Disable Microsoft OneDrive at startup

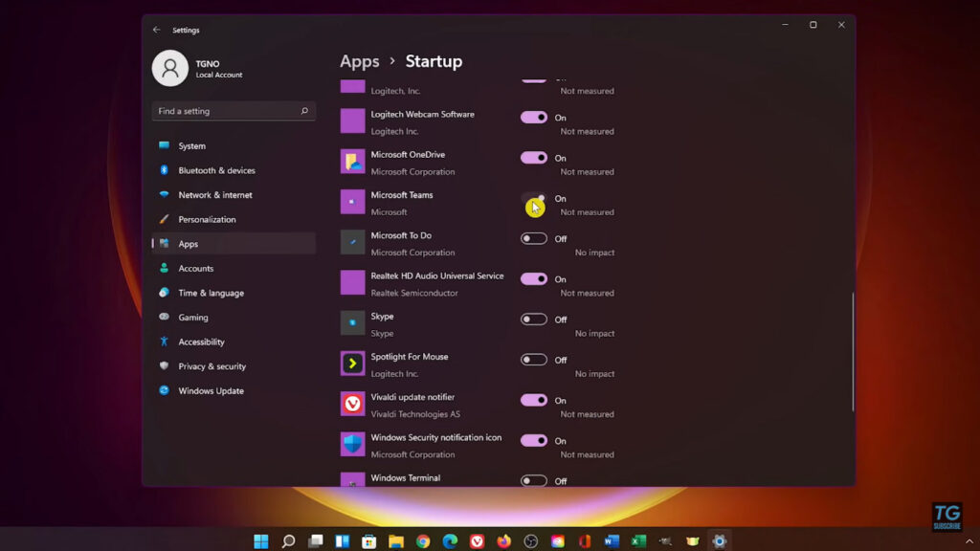coord(534,158)
